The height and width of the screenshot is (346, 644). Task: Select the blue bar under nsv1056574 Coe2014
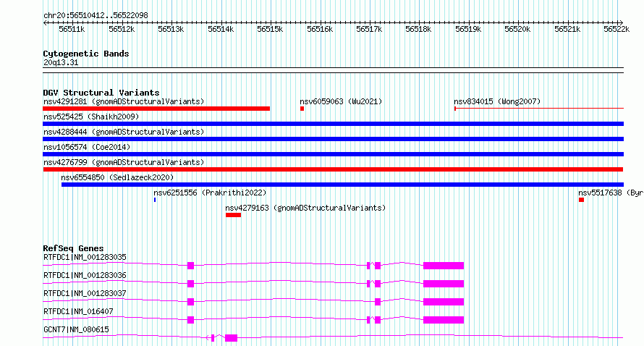(333, 154)
